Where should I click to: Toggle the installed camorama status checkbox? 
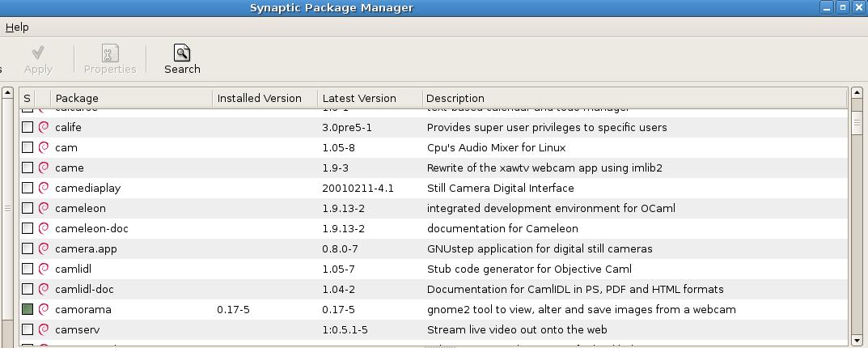pyautogui.click(x=28, y=309)
